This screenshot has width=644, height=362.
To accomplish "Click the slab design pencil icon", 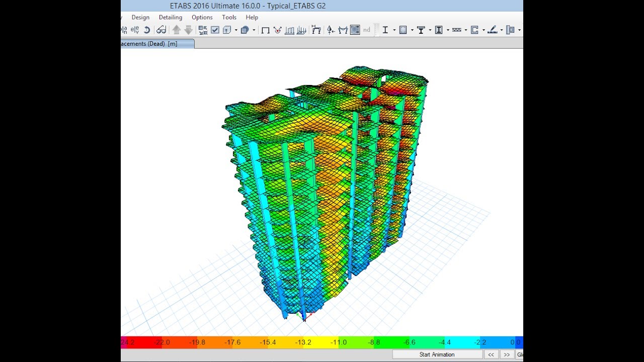I will tap(493, 30).
